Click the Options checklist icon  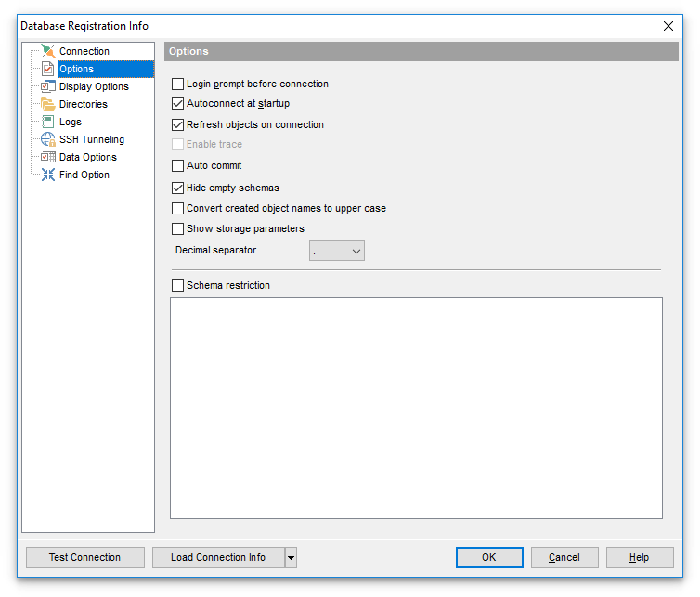tap(47, 69)
